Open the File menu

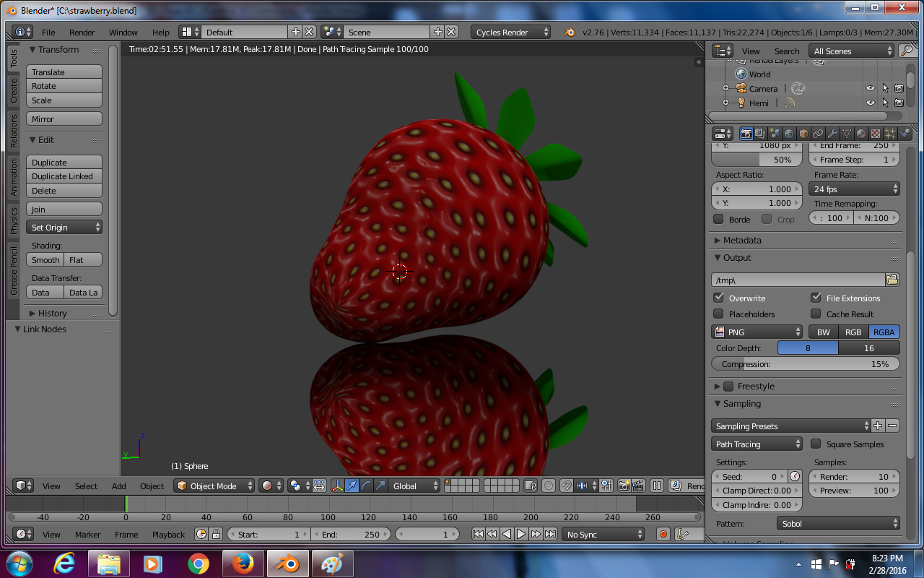[48, 33]
